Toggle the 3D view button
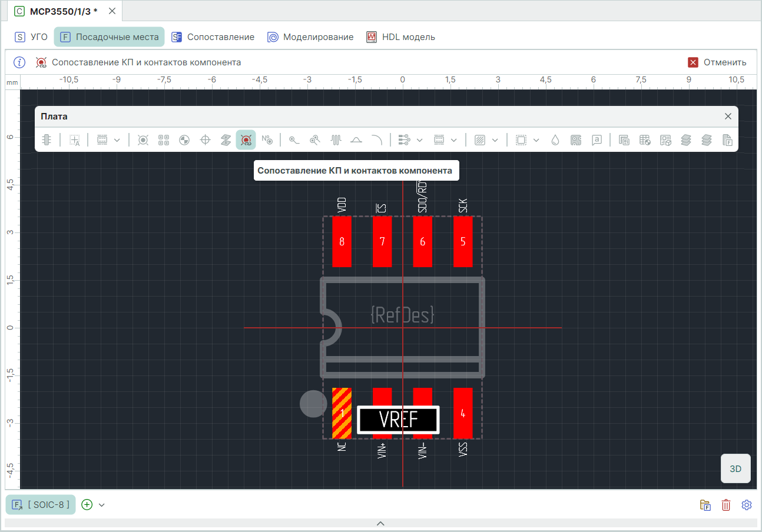This screenshot has width=762, height=532. pyautogui.click(x=736, y=469)
